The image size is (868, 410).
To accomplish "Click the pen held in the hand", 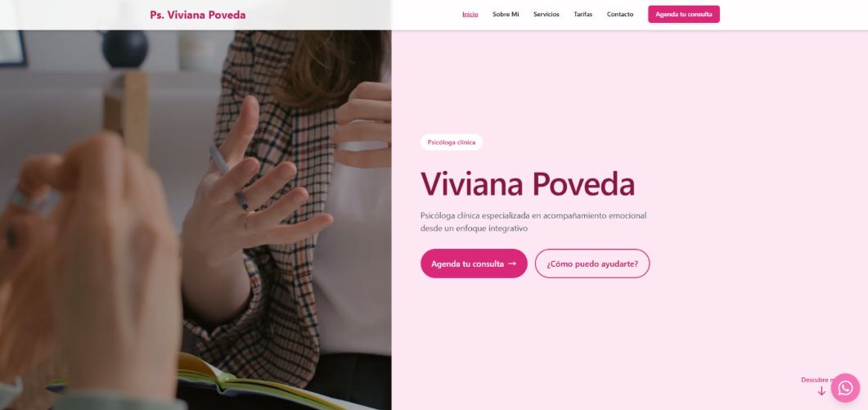I will [228, 178].
